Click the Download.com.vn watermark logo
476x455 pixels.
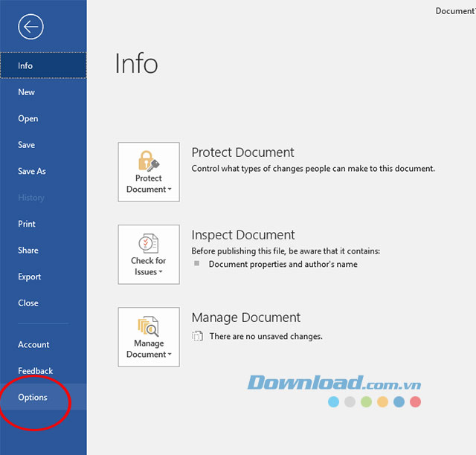335,384
